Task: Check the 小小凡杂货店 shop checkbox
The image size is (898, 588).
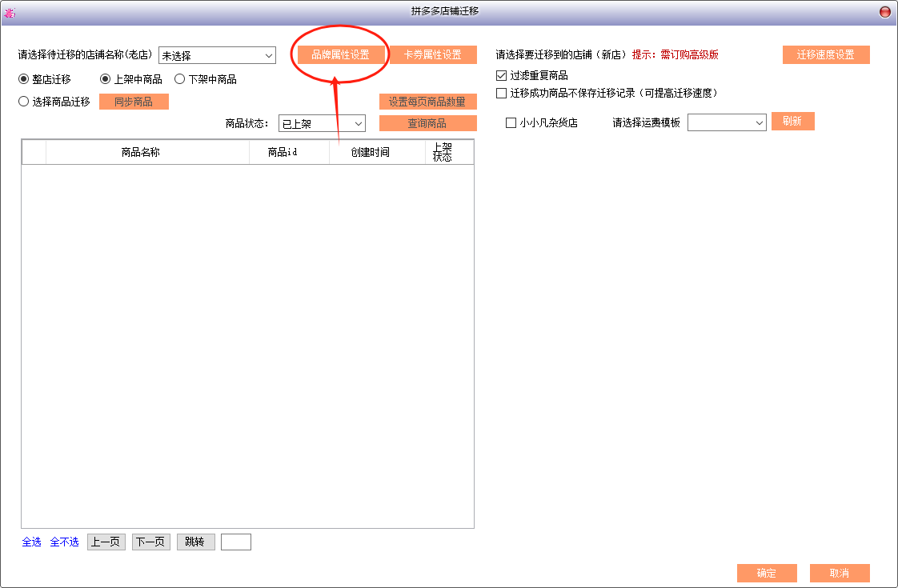Action: (511, 122)
